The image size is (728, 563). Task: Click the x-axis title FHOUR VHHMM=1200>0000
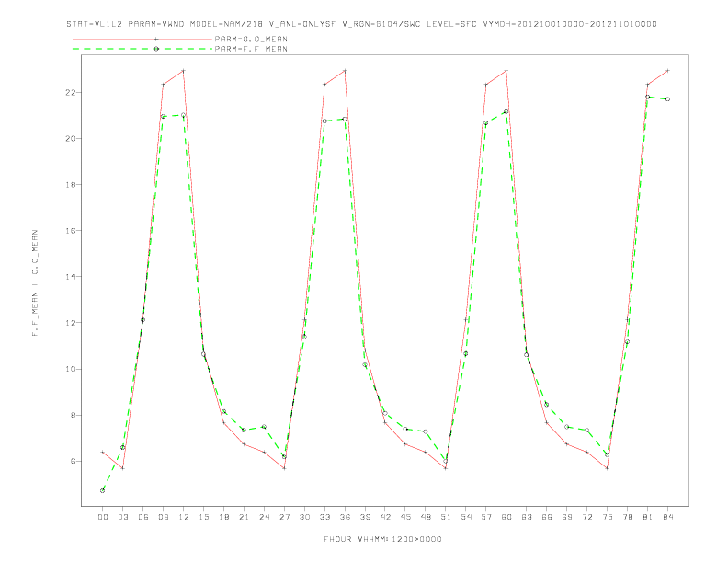(382, 539)
